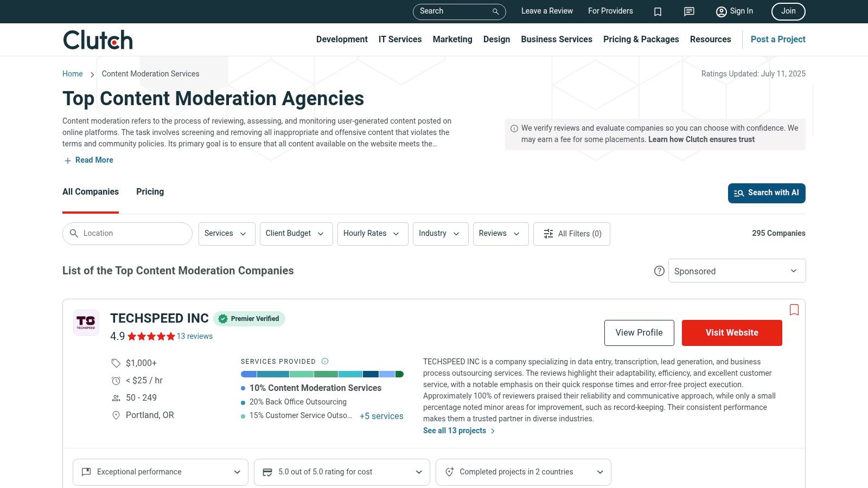
Task: Expand Completed projects in 2 countries panel
Action: [524, 472]
